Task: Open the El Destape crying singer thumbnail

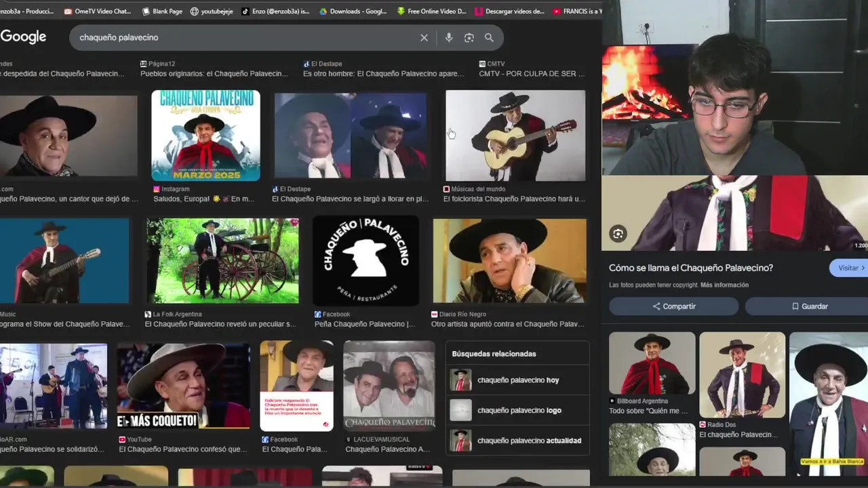Action: (x=351, y=136)
